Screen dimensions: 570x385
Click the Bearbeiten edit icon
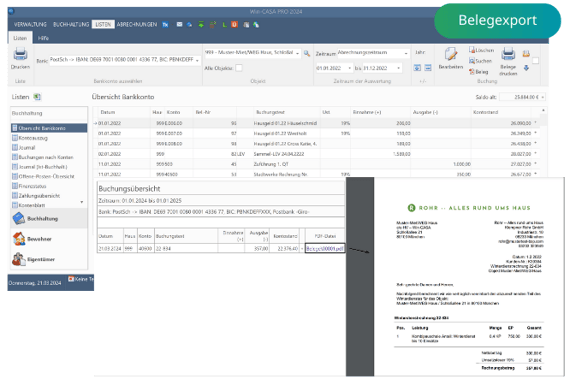450,55
